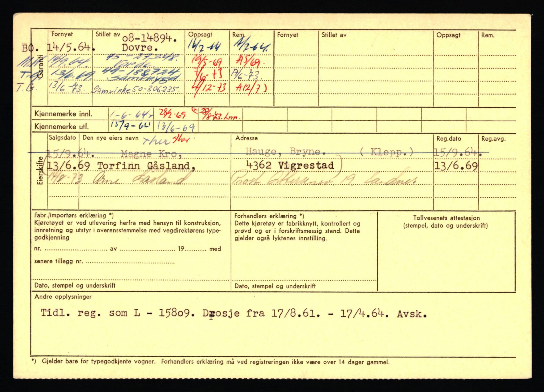Image resolution: width=544 pixels, height=392 pixels.
Task: Click the senere tillegg nr. line
Action: [x=104, y=261]
